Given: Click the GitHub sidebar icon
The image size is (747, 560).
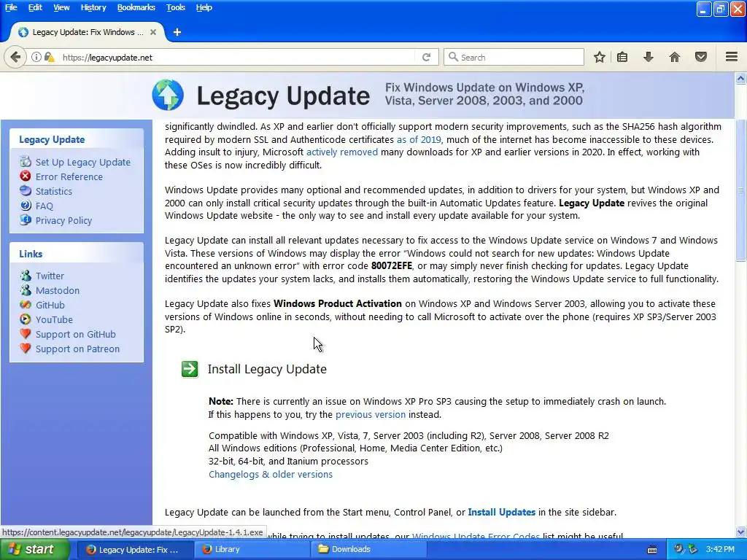Looking at the screenshot, I should [x=26, y=305].
